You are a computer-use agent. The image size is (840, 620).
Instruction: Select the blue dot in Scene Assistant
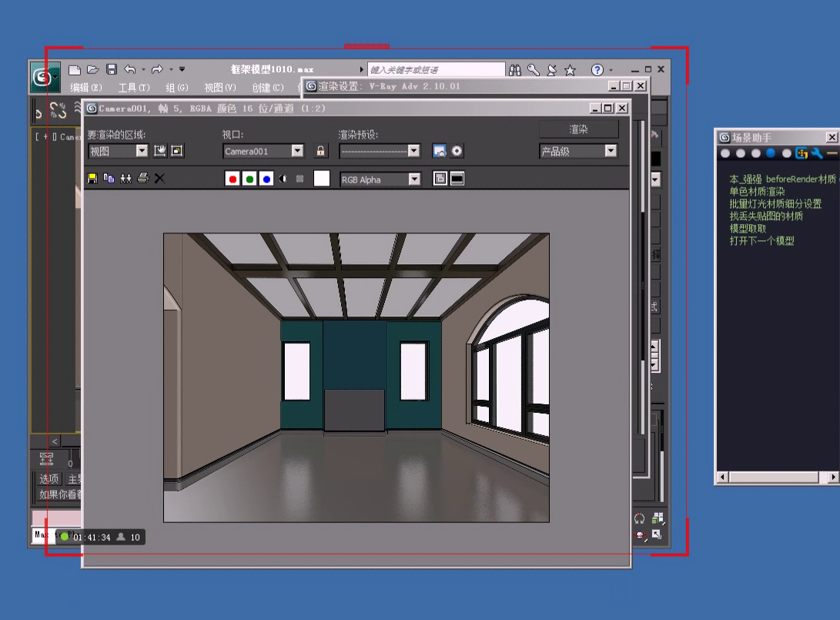771,153
